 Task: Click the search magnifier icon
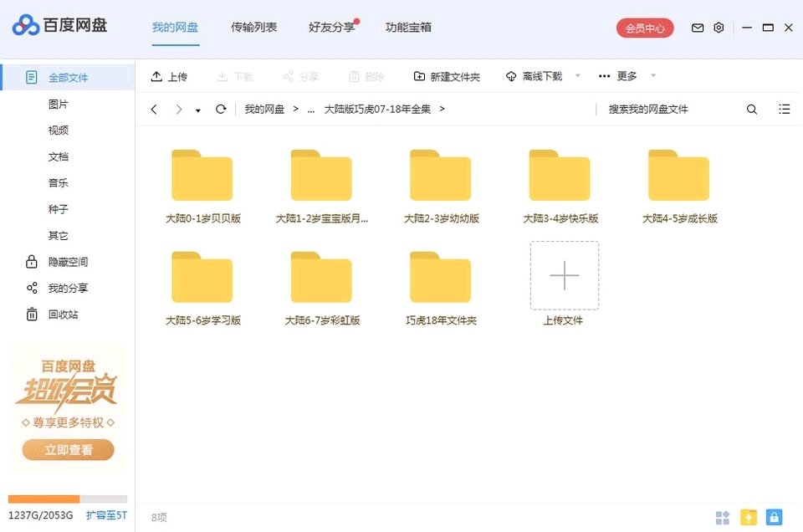pyautogui.click(x=752, y=109)
